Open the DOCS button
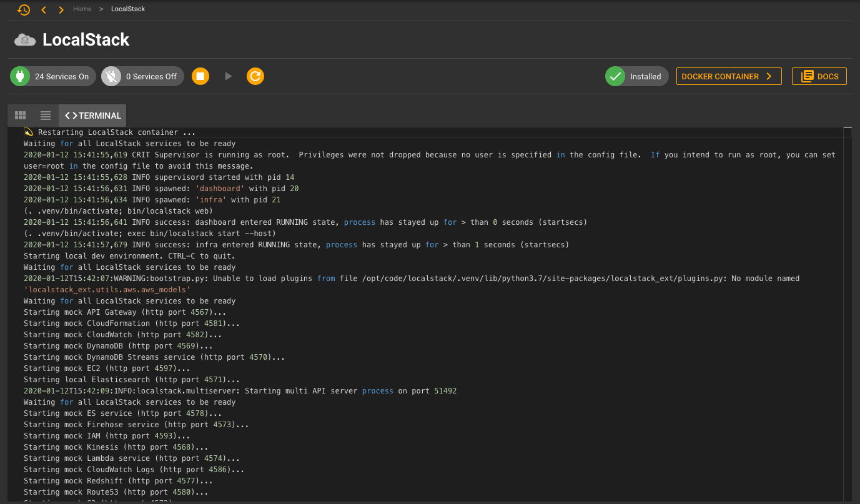The width and height of the screenshot is (860, 504). pyautogui.click(x=819, y=76)
